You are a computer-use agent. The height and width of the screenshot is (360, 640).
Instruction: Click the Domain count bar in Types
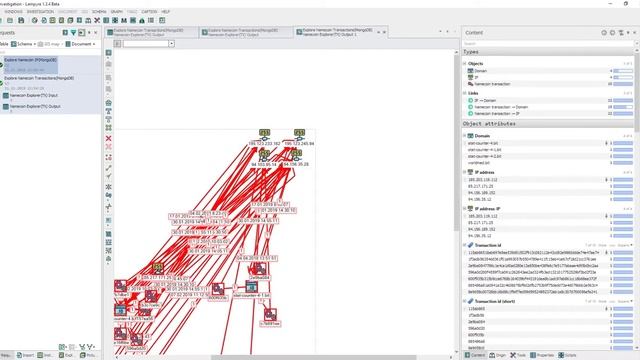pos(623,71)
